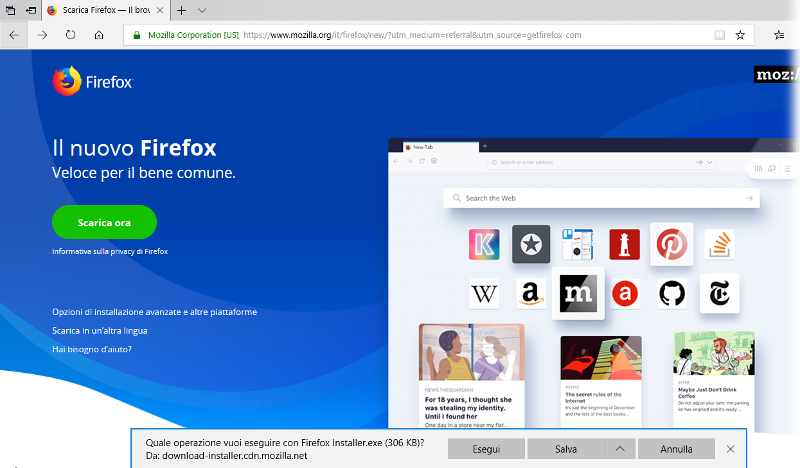
Task: Go to the home page icon
Action: [99, 35]
